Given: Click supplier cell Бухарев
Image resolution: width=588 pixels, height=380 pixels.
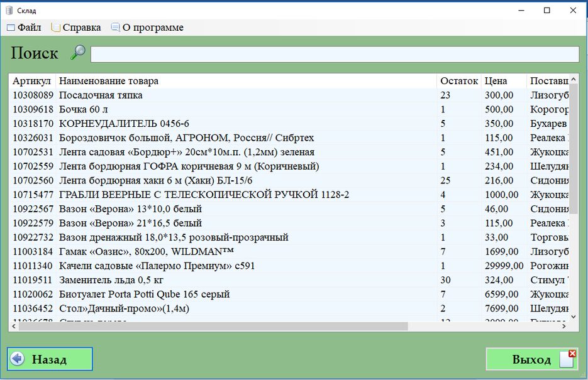Looking at the screenshot, I should click(548, 124).
